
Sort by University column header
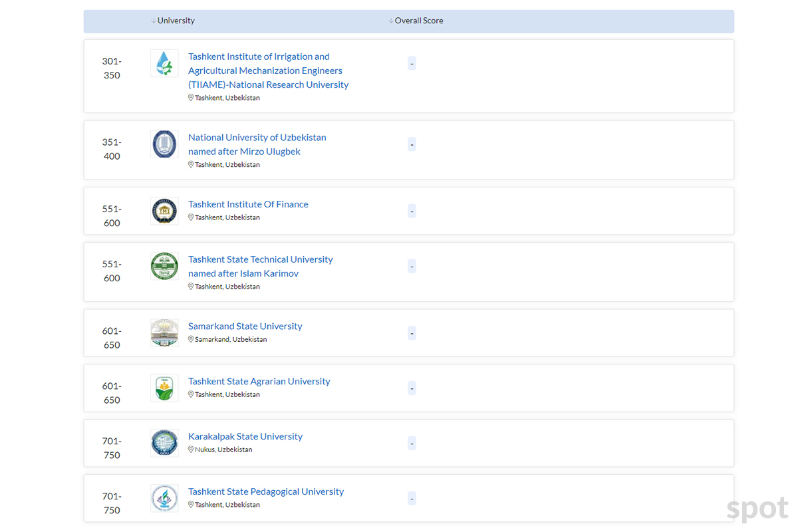173,21
